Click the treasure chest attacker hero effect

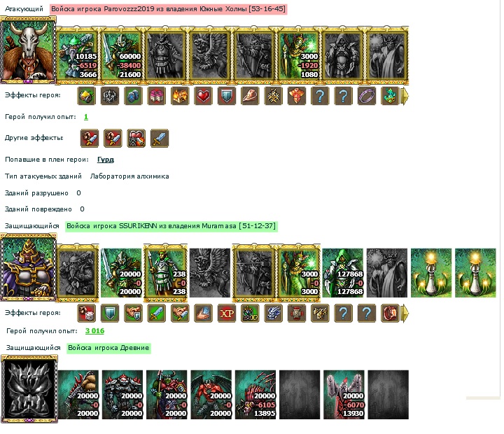coord(180,96)
